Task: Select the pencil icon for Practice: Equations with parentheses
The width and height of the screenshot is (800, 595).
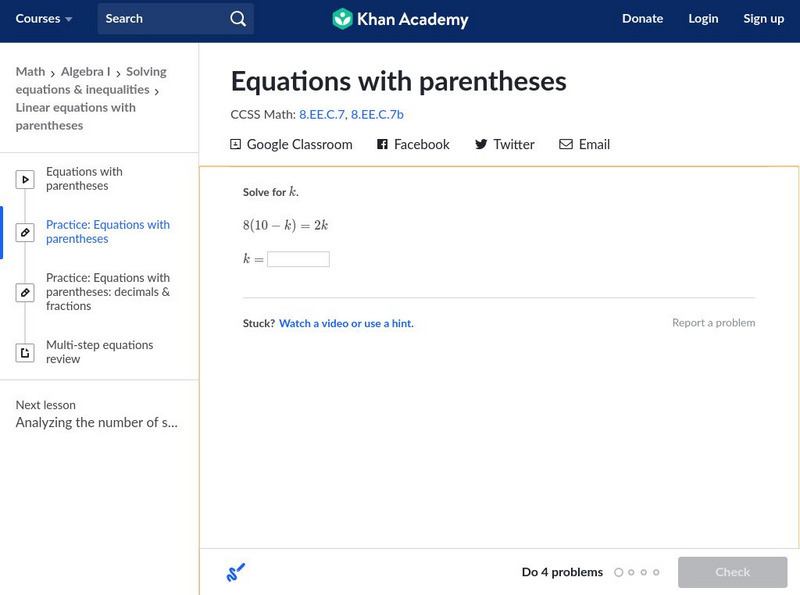Action: point(24,232)
